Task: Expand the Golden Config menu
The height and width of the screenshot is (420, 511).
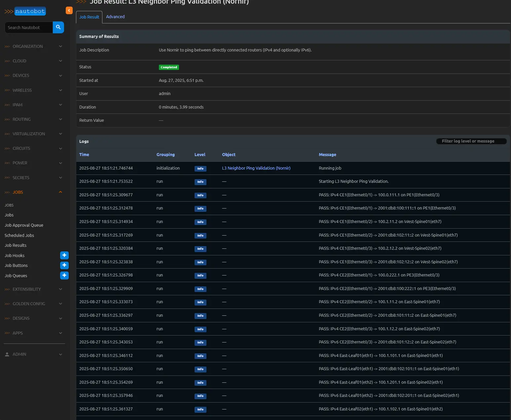Action: pyautogui.click(x=33, y=304)
